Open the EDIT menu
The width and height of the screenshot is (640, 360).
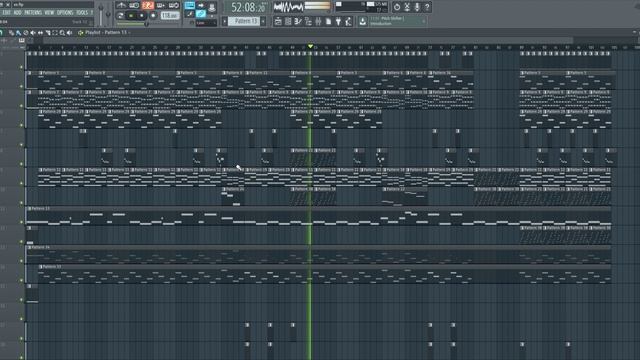coord(7,13)
